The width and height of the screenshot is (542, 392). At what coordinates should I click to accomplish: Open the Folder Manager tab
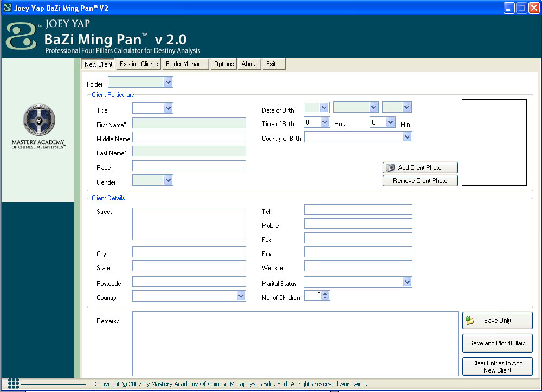pyautogui.click(x=185, y=64)
